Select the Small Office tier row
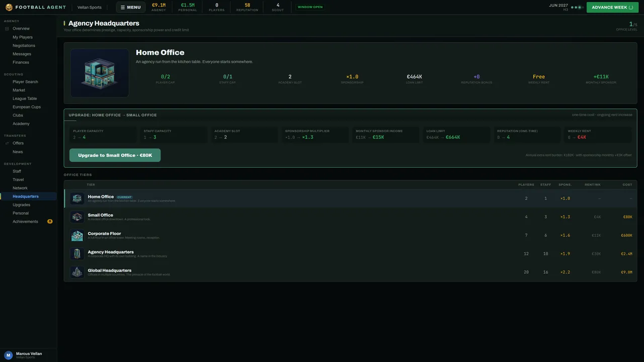This screenshot has width=644, height=362. (x=350, y=217)
